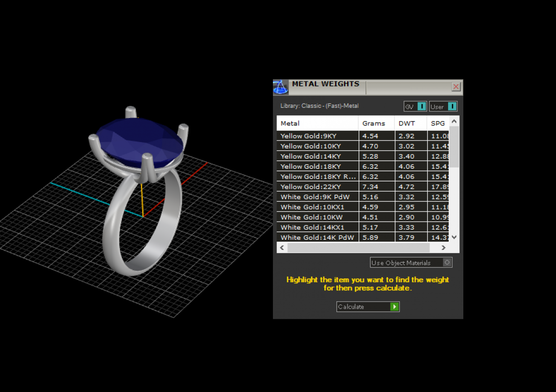This screenshot has width=556, height=392.
Task: Click the blue gemstone on the ring
Action: [x=139, y=139]
